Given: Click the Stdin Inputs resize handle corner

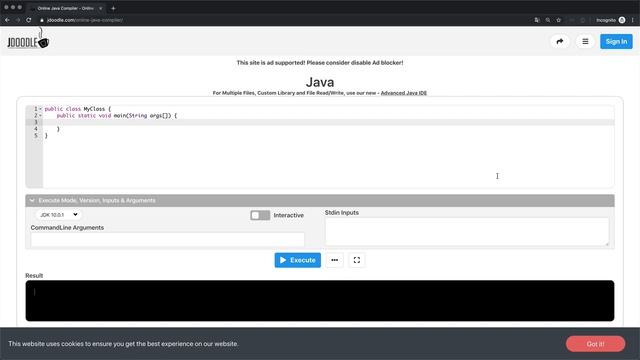Looking at the screenshot, I should [607, 244].
